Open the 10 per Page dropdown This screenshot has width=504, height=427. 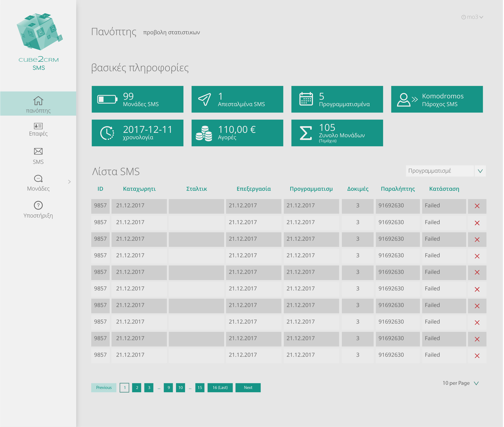click(476, 383)
